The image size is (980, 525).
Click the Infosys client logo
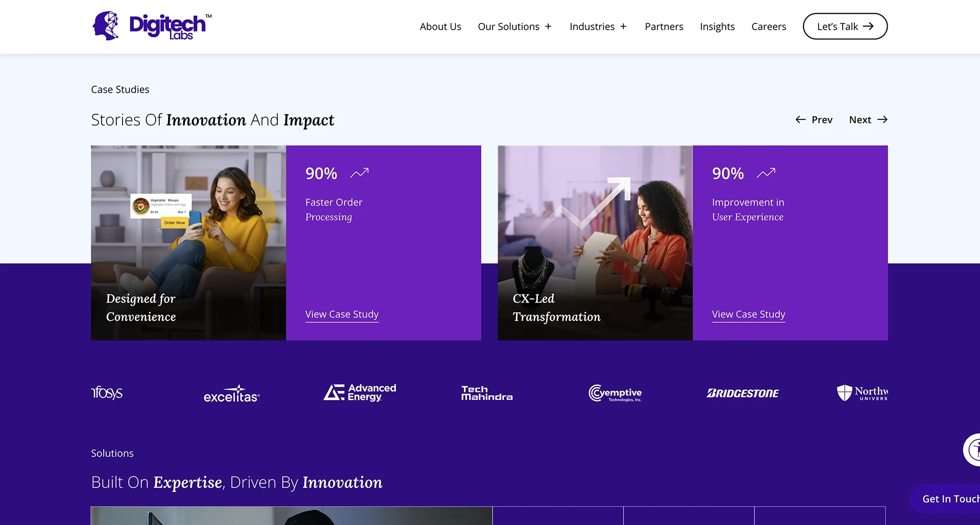click(107, 393)
